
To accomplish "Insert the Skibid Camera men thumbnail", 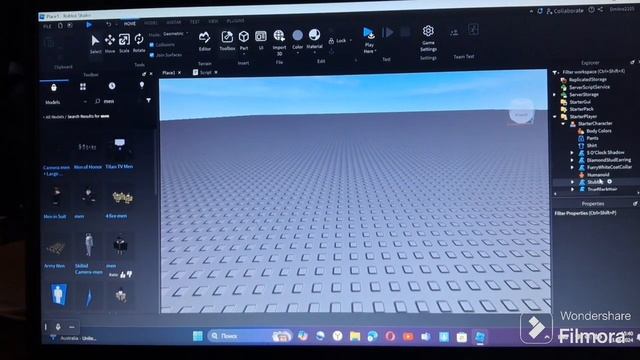I will [88, 245].
